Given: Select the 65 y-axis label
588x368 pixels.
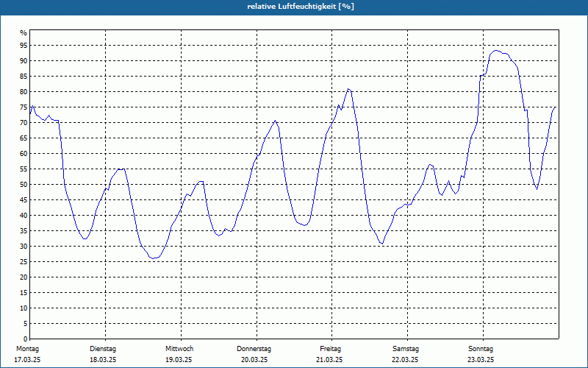Looking at the screenshot, I should click(x=24, y=138).
